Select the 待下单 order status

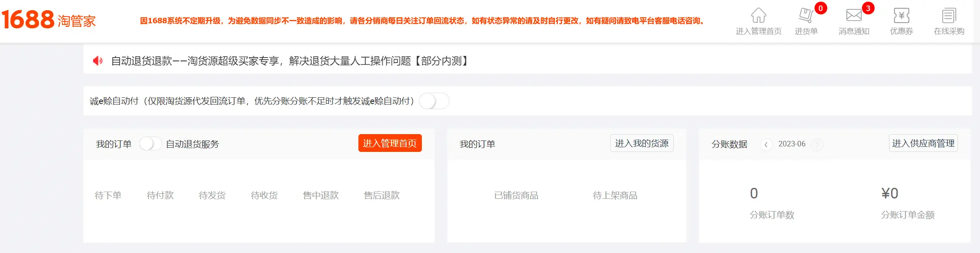(109, 195)
